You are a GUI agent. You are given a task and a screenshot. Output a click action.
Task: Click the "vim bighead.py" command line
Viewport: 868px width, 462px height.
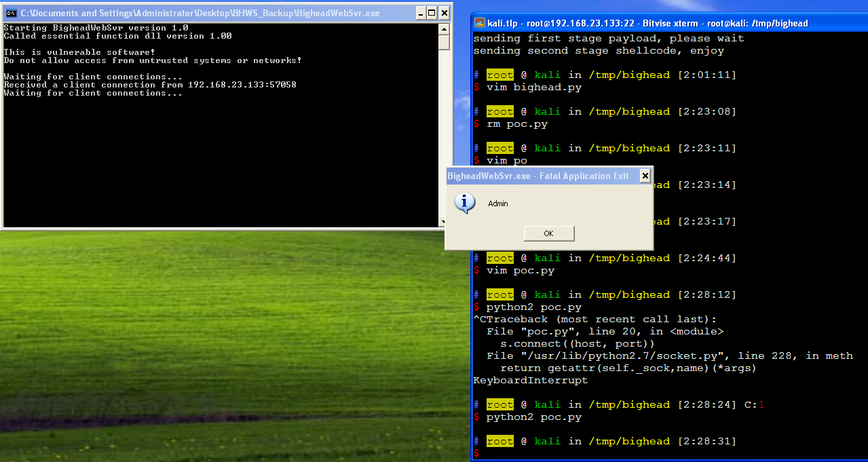533,88
